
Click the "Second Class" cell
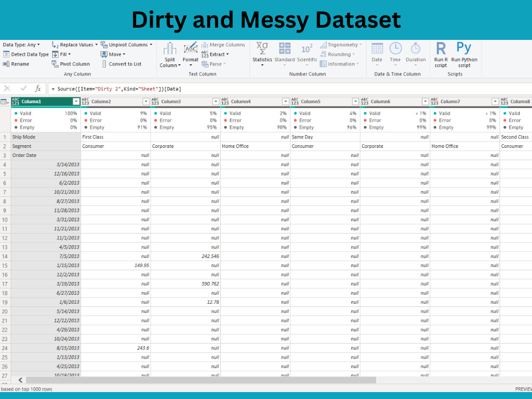pos(516,137)
